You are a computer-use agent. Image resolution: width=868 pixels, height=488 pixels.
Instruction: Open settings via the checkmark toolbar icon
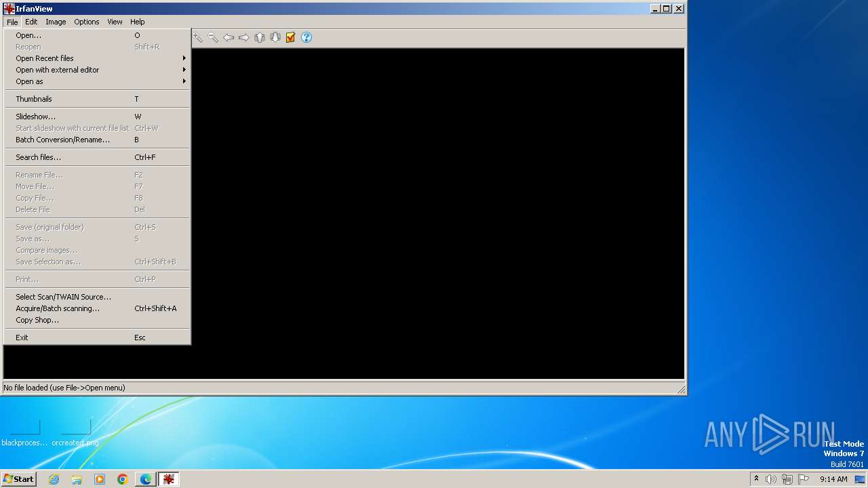coord(290,37)
